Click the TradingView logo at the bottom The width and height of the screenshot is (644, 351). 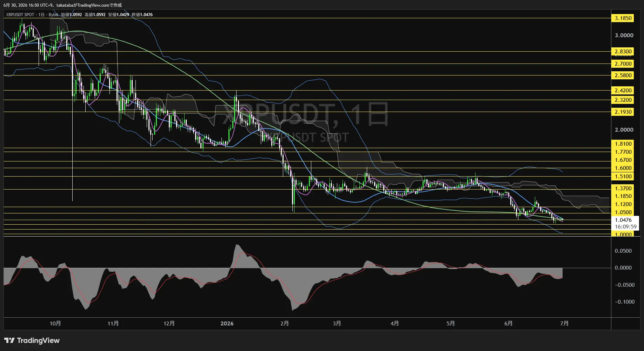point(32,340)
